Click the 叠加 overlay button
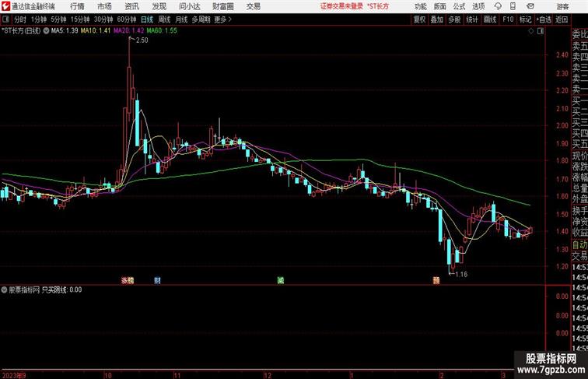The width and height of the screenshot is (588, 379). (x=436, y=19)
